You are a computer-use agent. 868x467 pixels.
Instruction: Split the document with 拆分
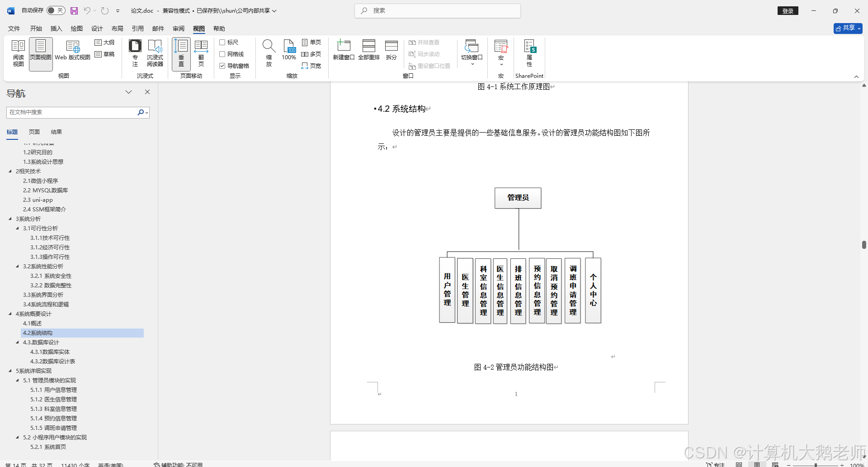(x=391, y=50)
